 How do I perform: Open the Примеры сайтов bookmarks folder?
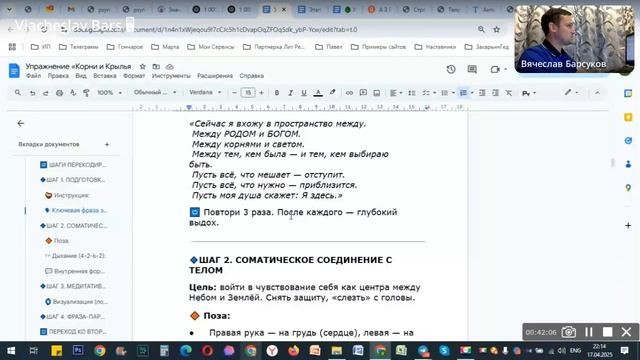378,47
